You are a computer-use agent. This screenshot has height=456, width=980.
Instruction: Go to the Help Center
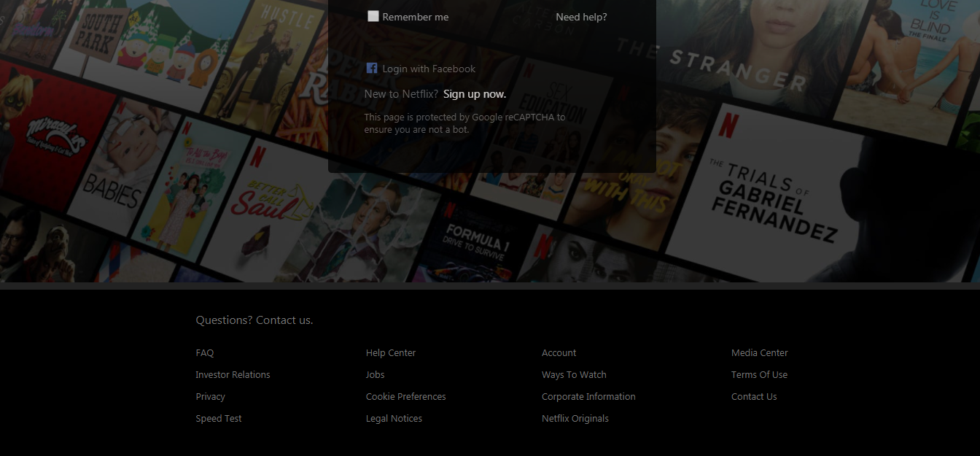(391, 353)
